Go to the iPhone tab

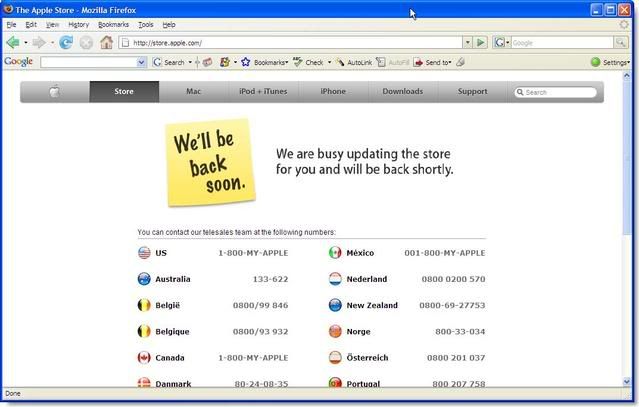333,92
